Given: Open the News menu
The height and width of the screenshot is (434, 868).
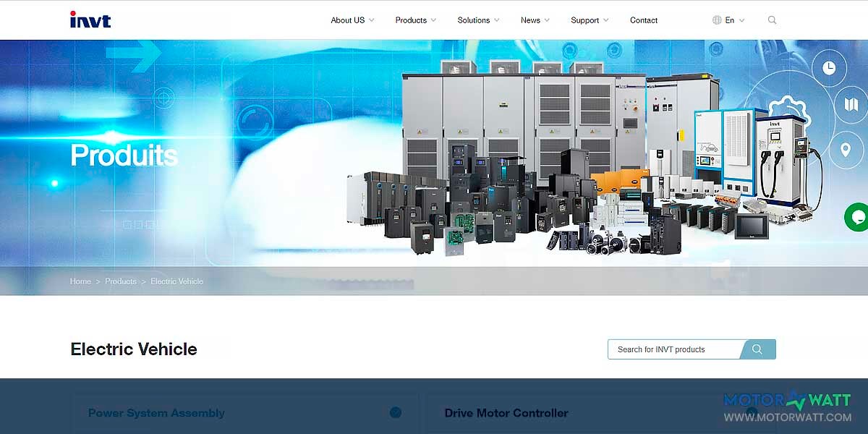Looking at the screenshot, I should tap(530, 20).
